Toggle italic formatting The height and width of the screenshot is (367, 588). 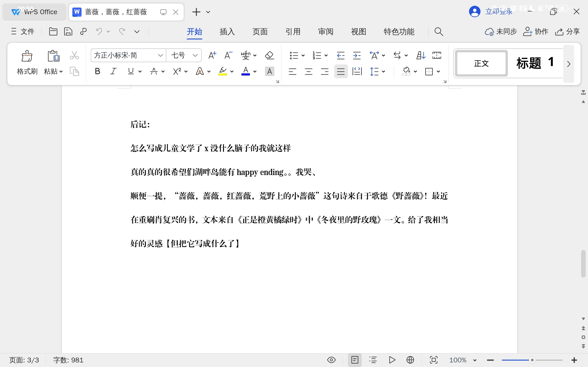coord(113,71)
